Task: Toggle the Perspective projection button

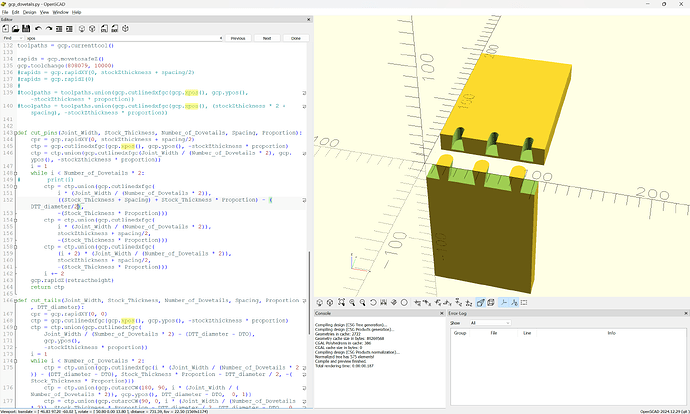Action: pos(481,303)
